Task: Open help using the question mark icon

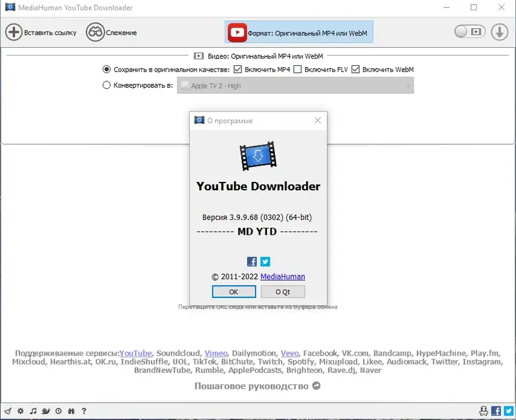Action: pos(84,411)
